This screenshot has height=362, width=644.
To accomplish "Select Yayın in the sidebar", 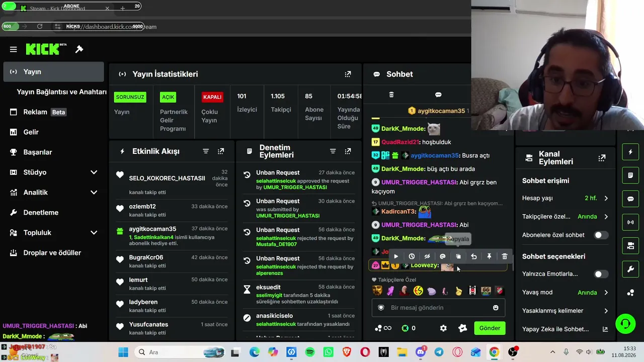I will point(53,72).
